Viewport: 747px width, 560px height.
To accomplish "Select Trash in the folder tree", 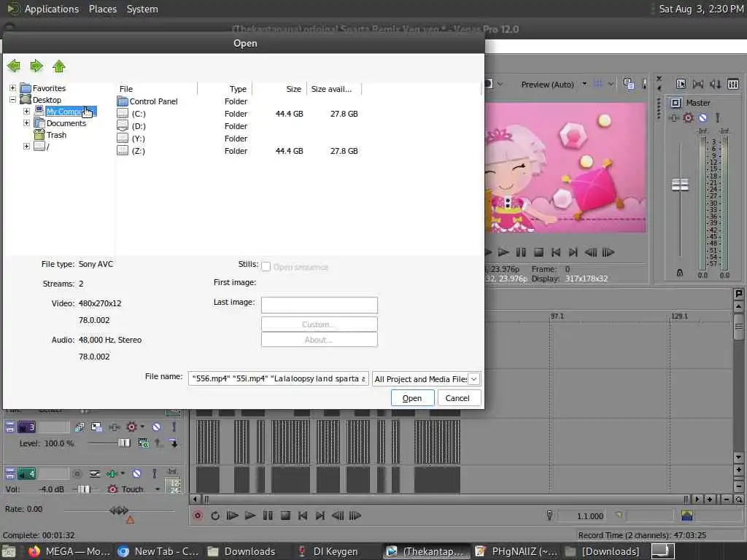I will pyautogui.click(x=56, y=135).
